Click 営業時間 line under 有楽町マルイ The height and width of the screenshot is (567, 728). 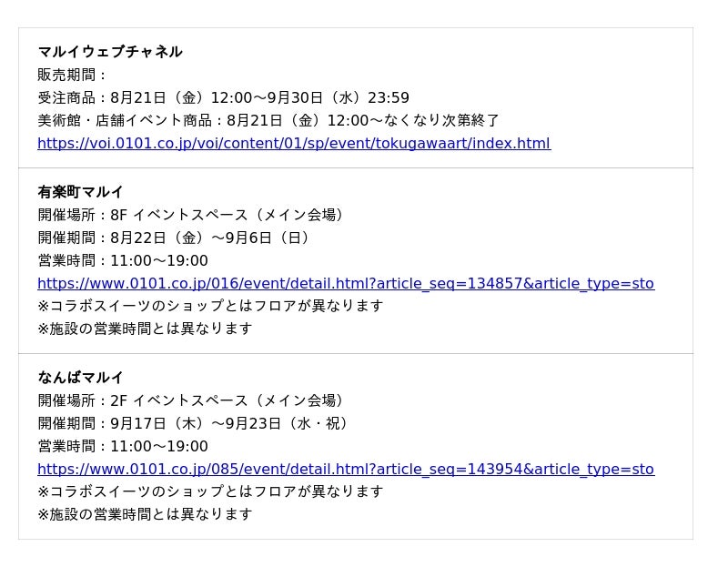point(123,260)
